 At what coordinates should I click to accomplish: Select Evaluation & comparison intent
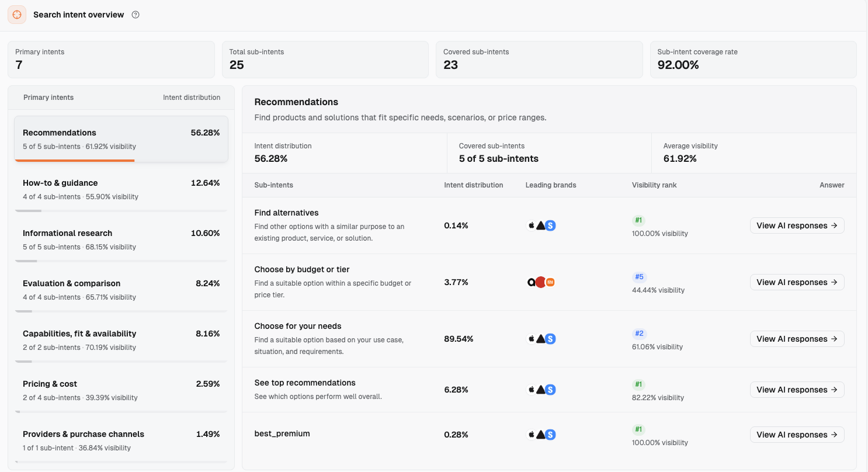click(121, 290)
